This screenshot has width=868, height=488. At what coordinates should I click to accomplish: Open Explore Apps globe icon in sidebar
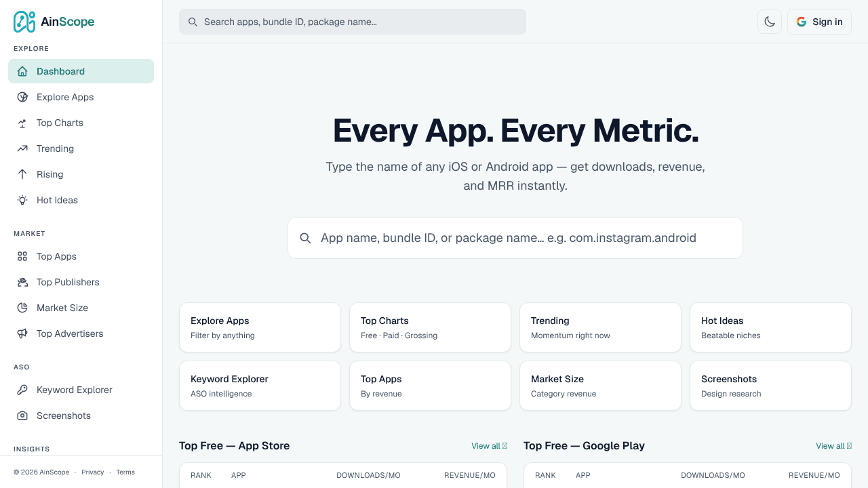point(22,97)
